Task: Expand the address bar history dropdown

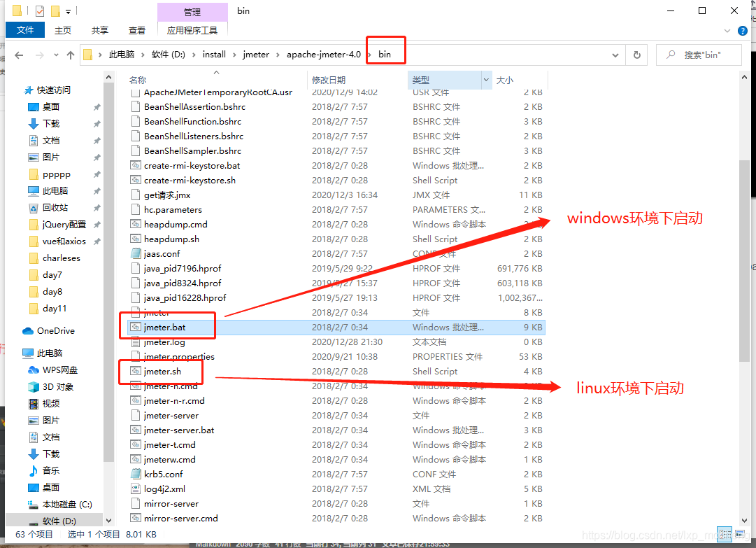Action: coord(615,55)
